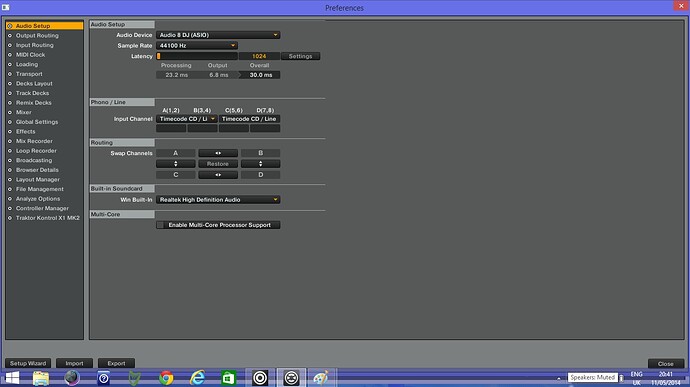Viewport: 690px width, 387px height.
Task: Click the Preferences window title-bar icon
Action: (x=5, y=7)
